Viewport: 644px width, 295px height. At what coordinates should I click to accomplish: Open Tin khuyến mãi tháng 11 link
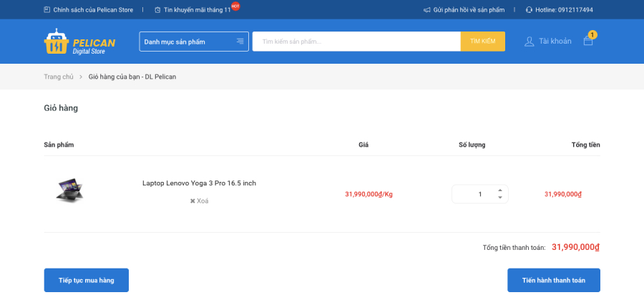[197, 10]
